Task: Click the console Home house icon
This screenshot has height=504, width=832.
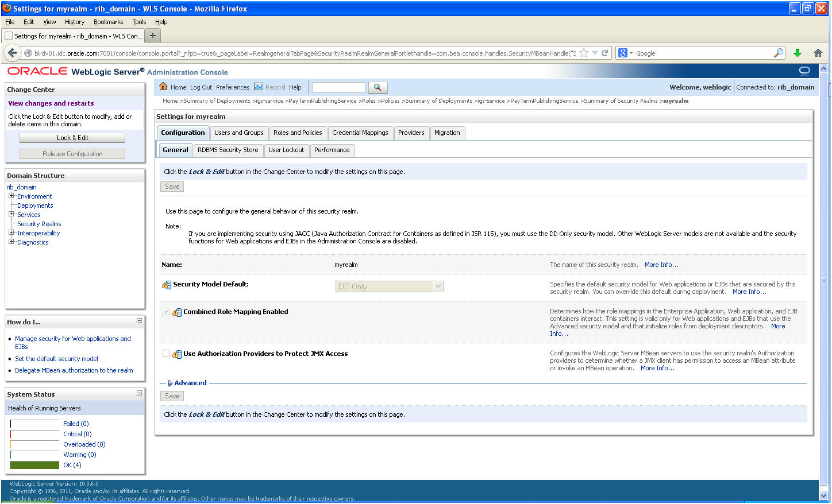Action: point(163,87)
